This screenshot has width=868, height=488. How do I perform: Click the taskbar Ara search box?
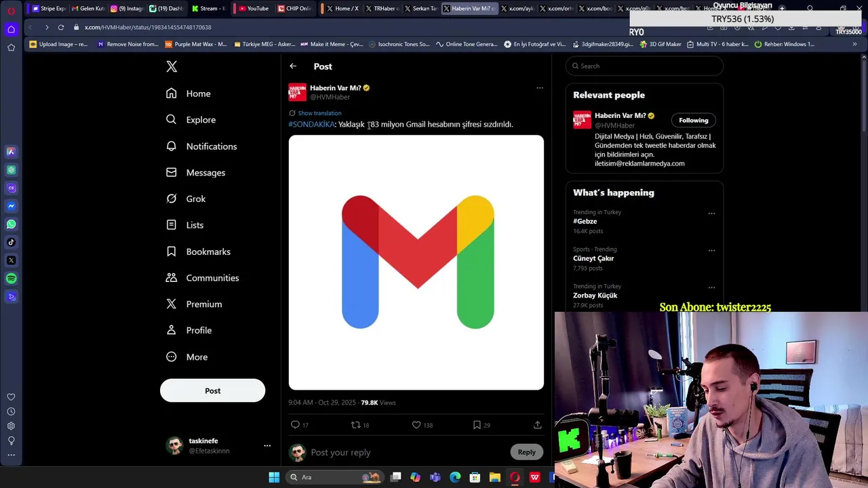(334, 477)
